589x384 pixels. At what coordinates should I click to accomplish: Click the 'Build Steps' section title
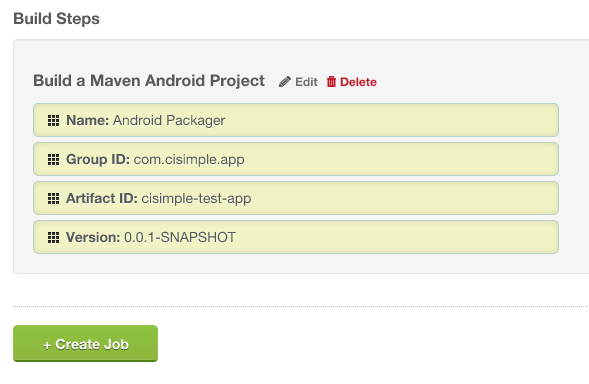coord(56,19)
